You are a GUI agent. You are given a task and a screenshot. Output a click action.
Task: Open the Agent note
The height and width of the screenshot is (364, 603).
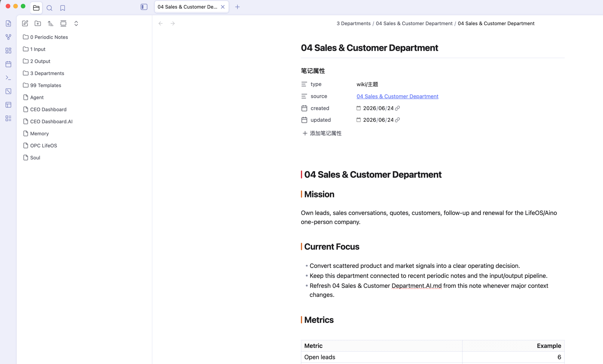84,97
